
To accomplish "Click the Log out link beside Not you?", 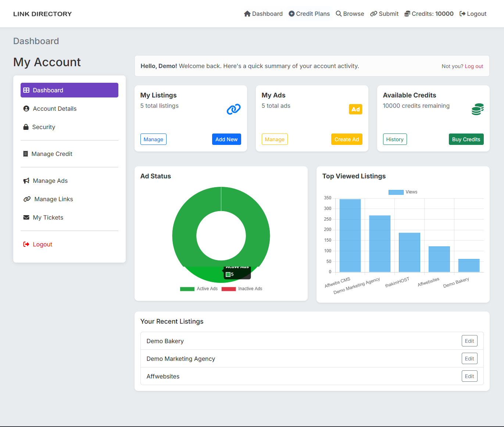I will pyautogui.click(x=474, y=66).
